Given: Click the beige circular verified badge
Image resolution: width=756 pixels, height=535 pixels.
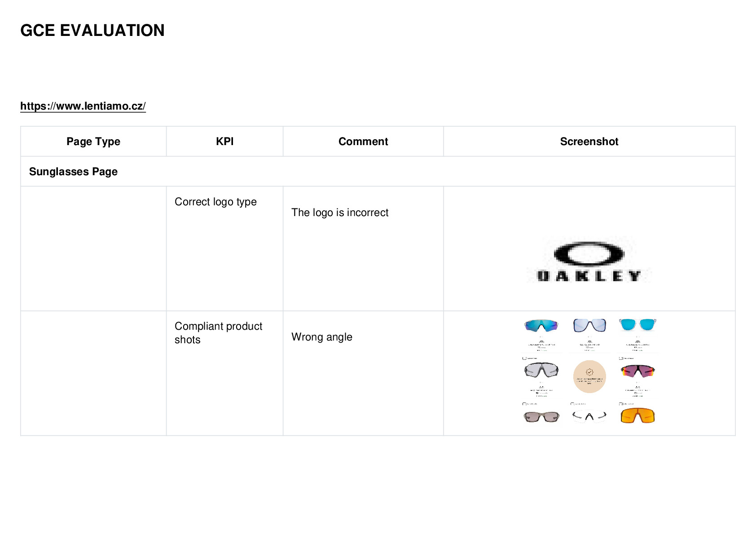Looking at the screenshot, I should [x=589, y=376].
